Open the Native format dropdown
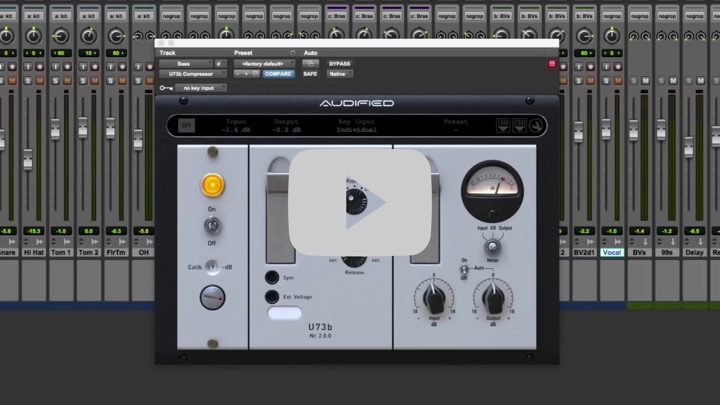 (340, 74)
